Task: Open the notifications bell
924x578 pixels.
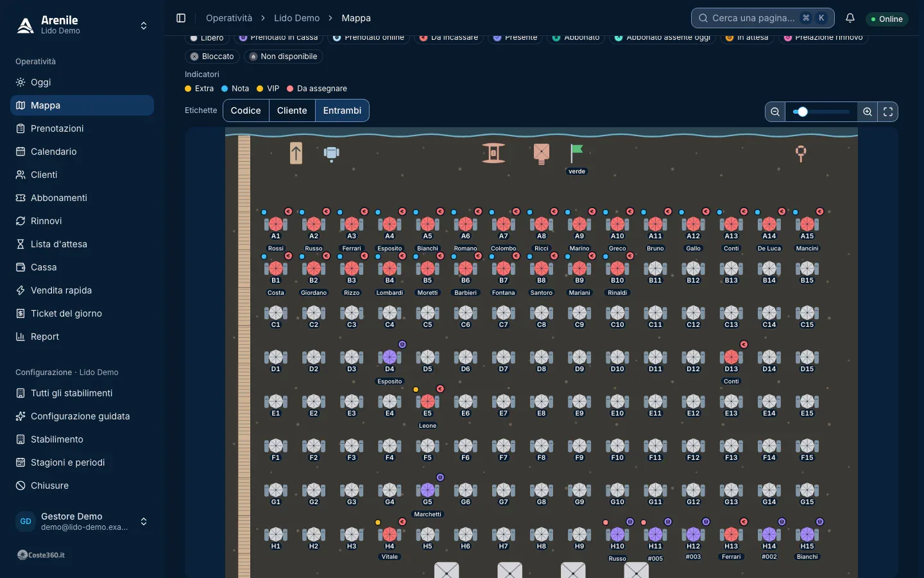Action: point(850,18)
